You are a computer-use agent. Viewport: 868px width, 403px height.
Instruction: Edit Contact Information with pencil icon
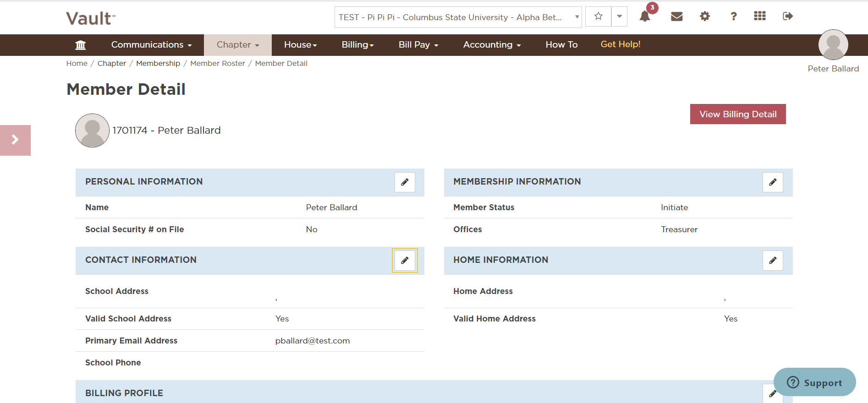(x=405, y=261)
